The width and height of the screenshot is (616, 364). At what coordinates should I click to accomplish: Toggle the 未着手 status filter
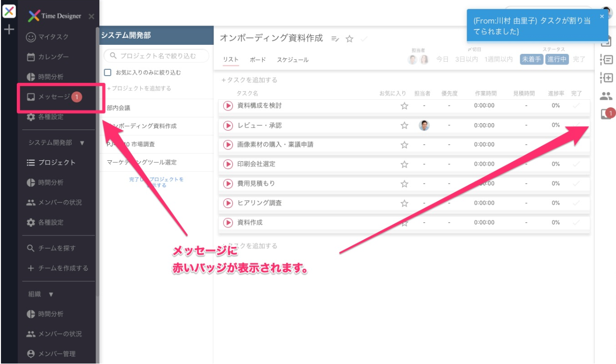pos(531,59)
